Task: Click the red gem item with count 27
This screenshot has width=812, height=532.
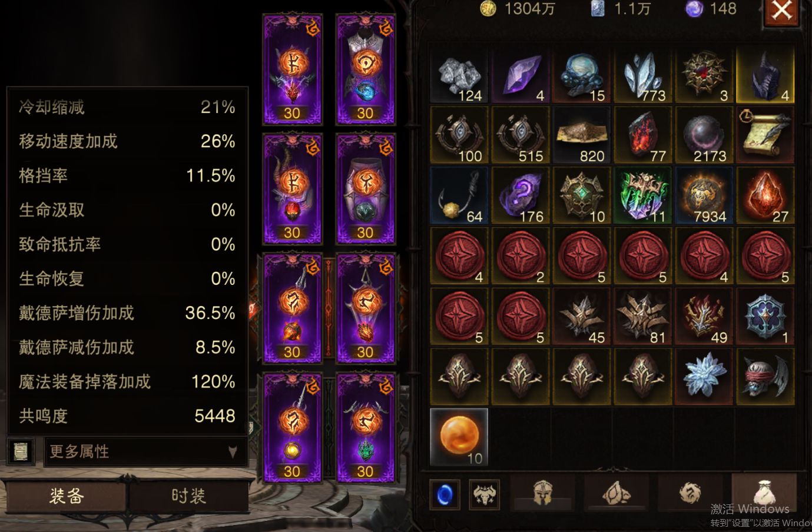Action: pos(765,196)
